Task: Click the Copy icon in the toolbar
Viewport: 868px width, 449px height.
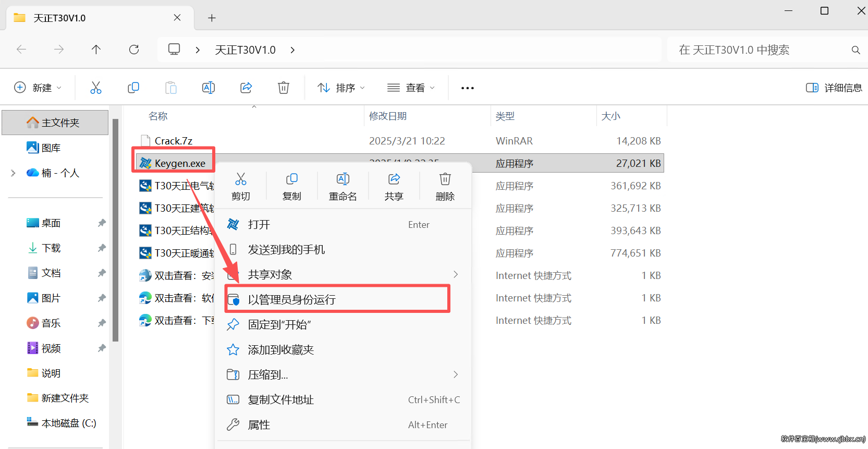Action: (x=133, y=88)
